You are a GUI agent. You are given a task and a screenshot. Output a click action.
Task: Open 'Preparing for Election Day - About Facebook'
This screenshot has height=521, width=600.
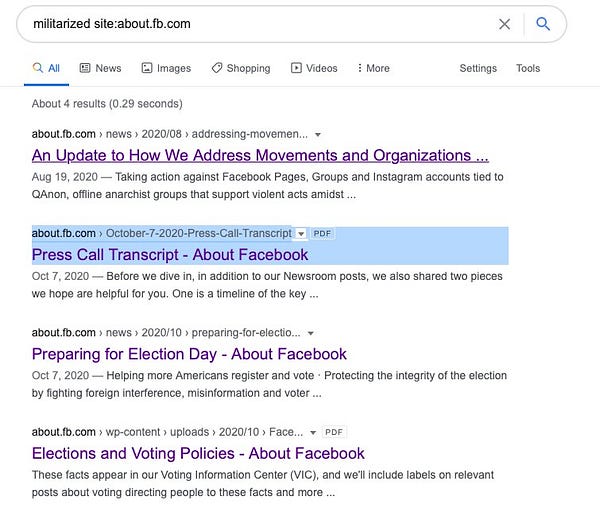point(189,354)
